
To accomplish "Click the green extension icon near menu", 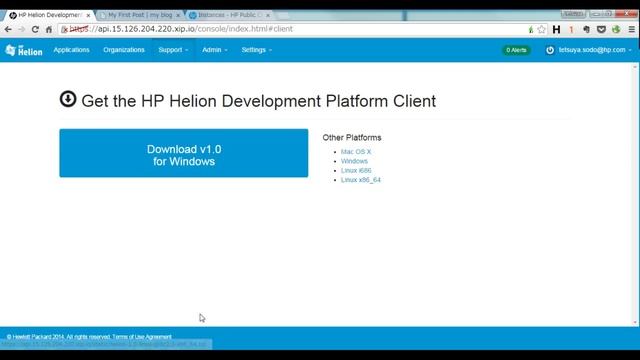I will 616,29.
